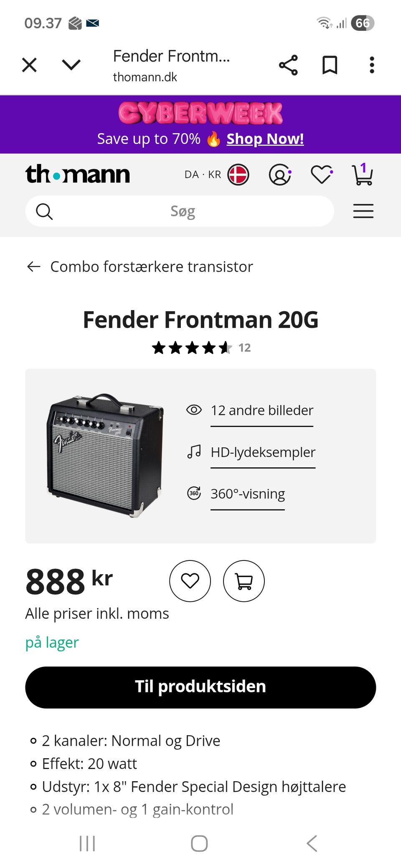The width and height of the screenshot is (401, 868).
Task: Play HD-lydeksempler audio samples
Action: coord(262,452)
